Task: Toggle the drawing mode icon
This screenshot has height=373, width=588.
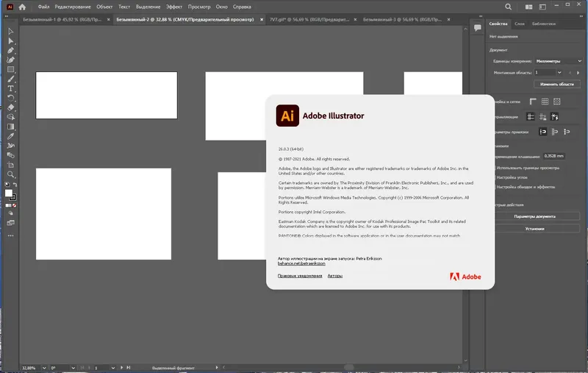Action: pos(10,213)
